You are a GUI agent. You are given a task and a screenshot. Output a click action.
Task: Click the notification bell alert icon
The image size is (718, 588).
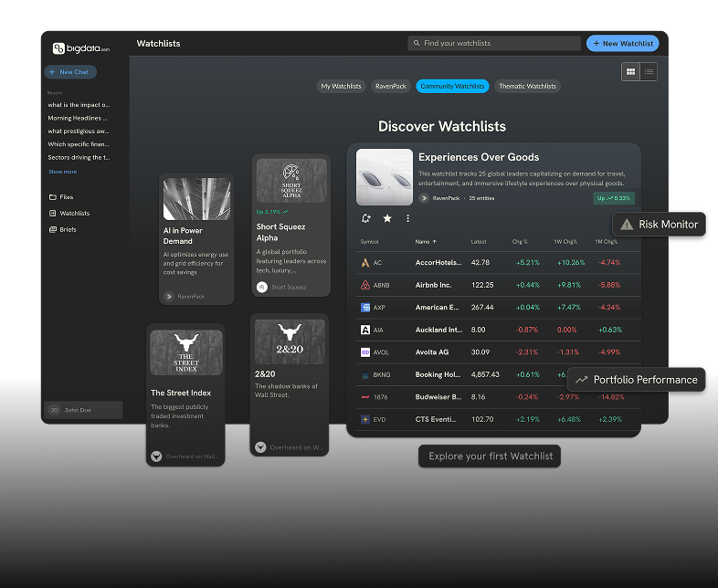(365, 218)
